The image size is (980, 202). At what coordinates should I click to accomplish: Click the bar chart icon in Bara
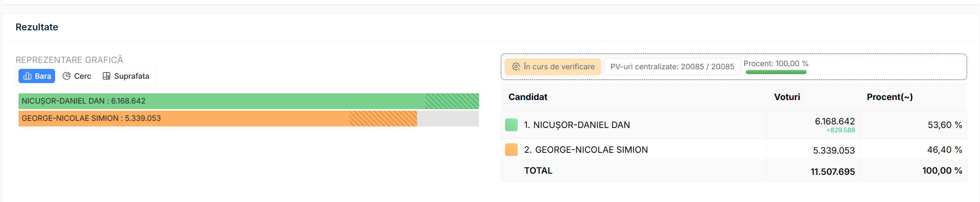(x=27, y=76)
